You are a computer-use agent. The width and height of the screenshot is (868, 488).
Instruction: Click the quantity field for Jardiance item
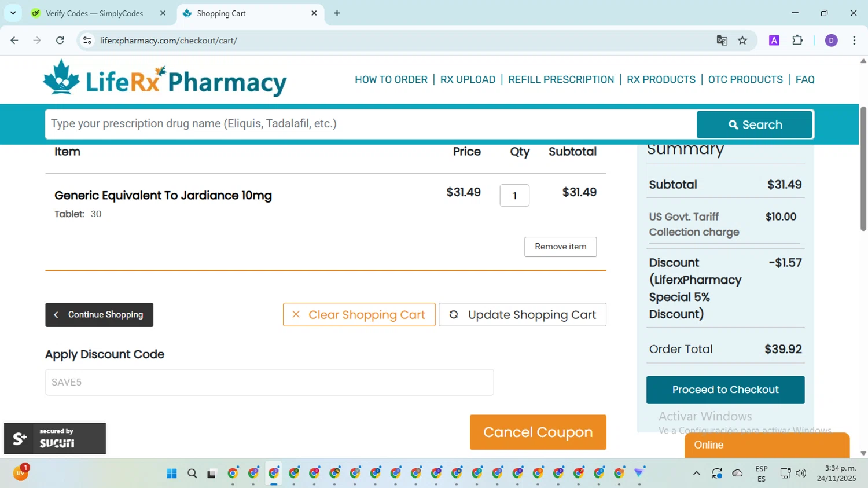(x=514, y=196)
